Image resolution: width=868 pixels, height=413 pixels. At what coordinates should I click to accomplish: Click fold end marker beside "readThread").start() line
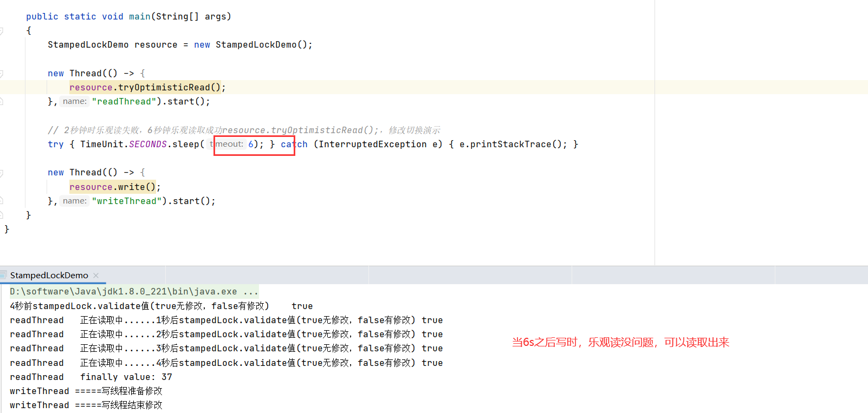coord(2,101)
